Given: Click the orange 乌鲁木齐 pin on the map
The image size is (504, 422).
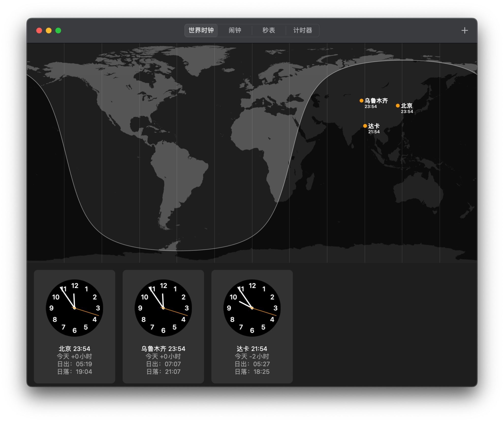Looking at the screenshot, I should (x=362, y=101).
